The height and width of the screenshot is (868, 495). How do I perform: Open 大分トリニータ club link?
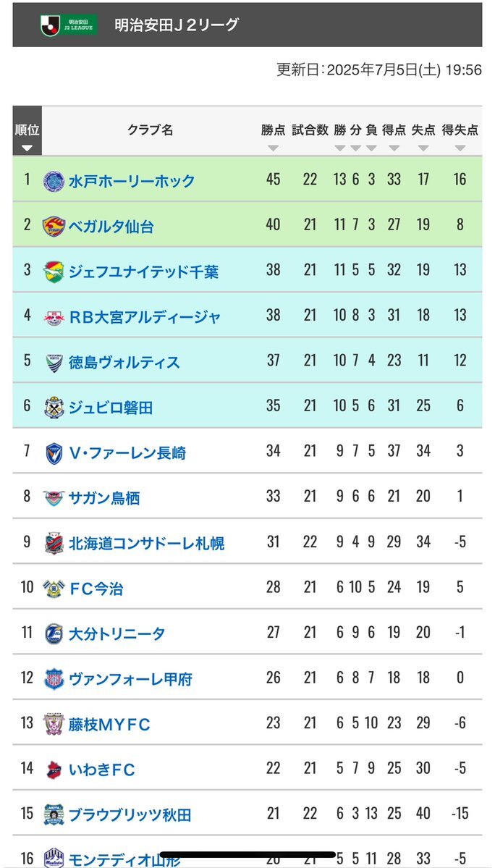point(117,634)
